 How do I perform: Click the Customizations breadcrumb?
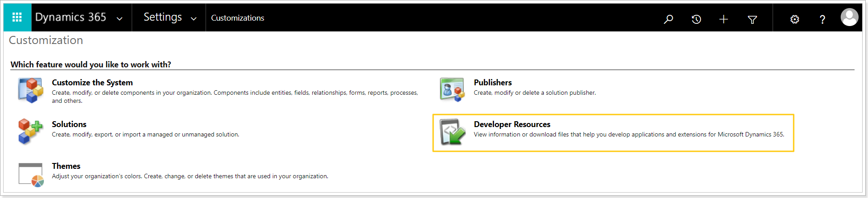point(237,18)
